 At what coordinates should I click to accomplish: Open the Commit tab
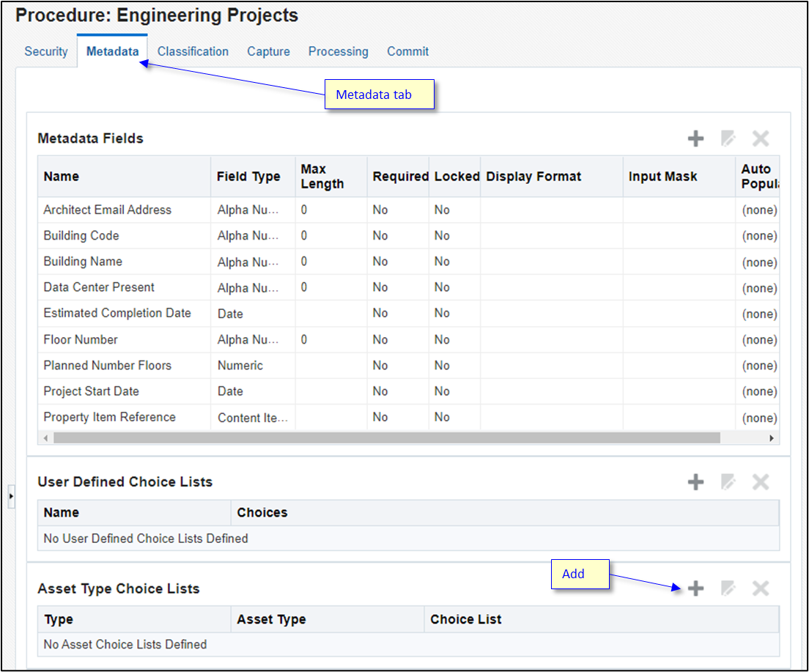point(407,51)
